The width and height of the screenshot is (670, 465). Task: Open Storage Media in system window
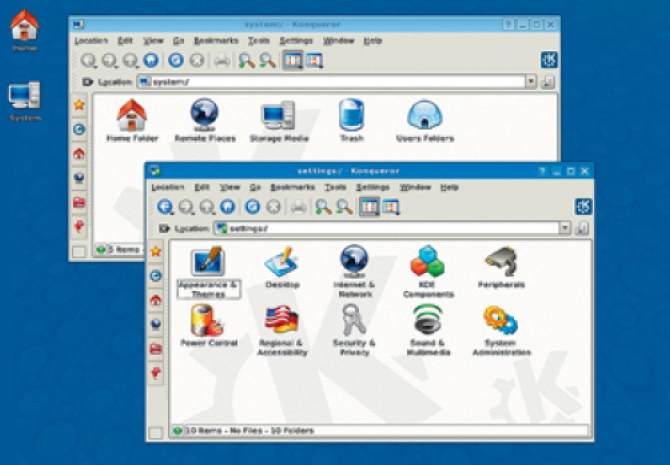tap(280, 117)
